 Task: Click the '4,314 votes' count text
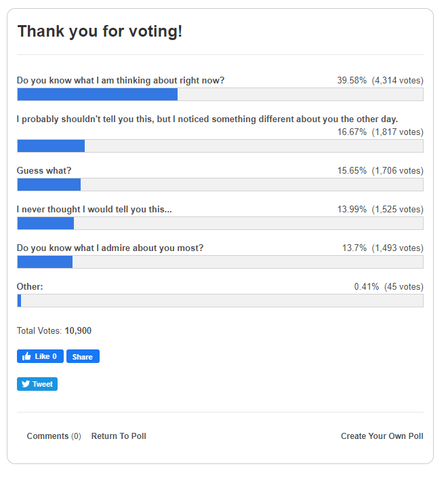pyautogui.click(x=397, y=80)
